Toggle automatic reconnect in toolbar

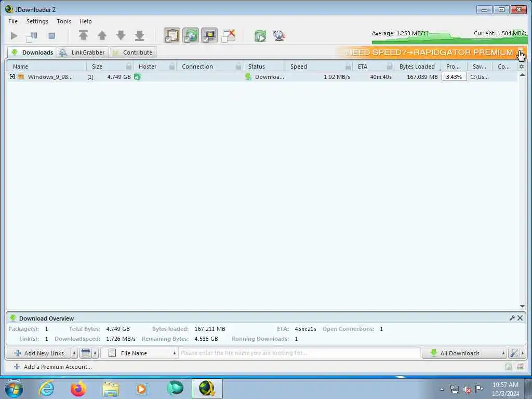(x=191, y=36)
